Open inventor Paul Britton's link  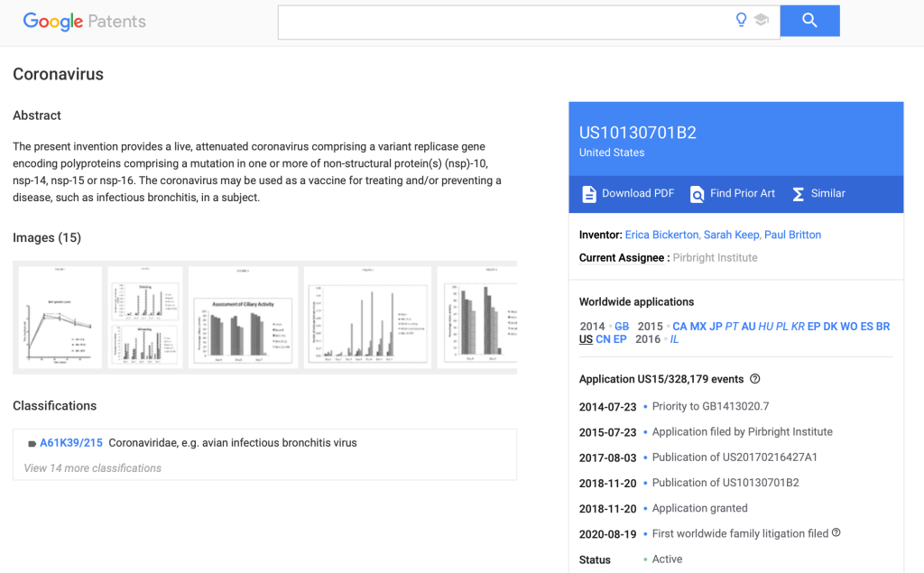(x=792, y=235)
